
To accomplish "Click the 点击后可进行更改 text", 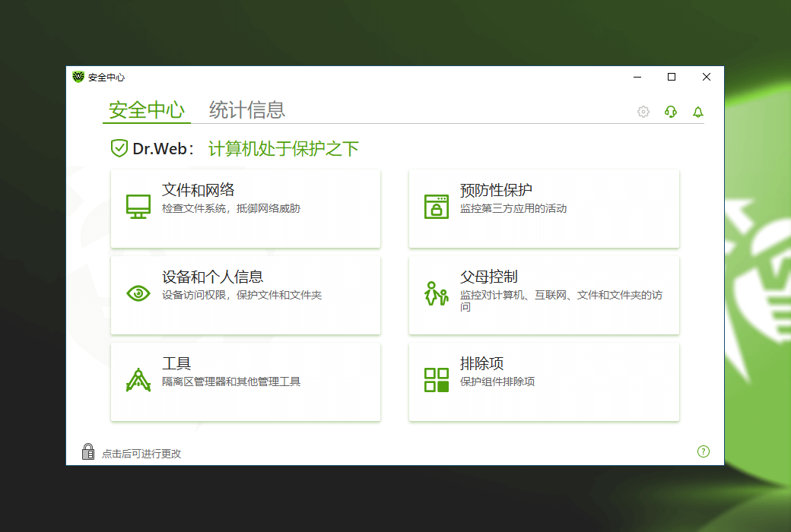I will [141, 454].
